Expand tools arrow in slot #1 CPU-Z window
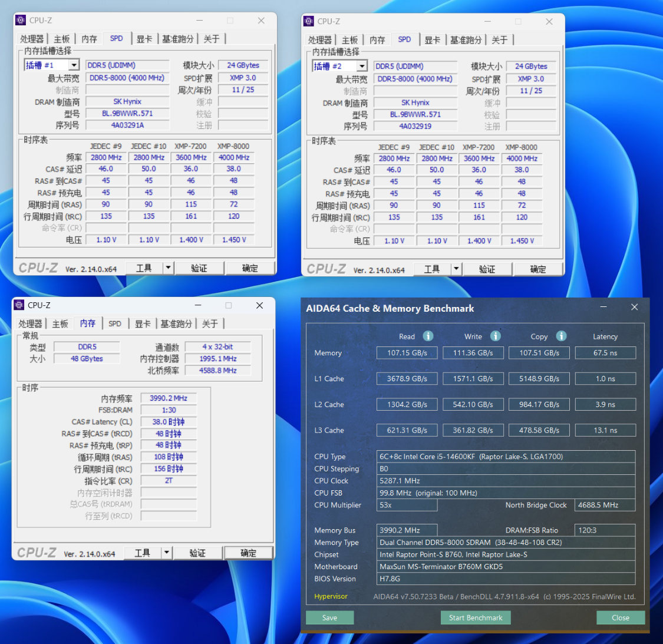Image resolution: width=663 pixels, height=644 pixels. 168,268
